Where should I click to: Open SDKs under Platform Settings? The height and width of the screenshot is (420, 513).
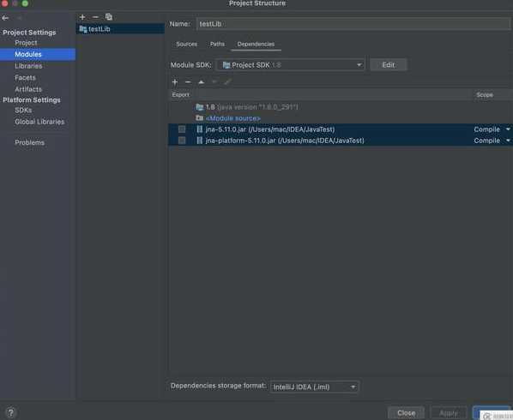23,111
